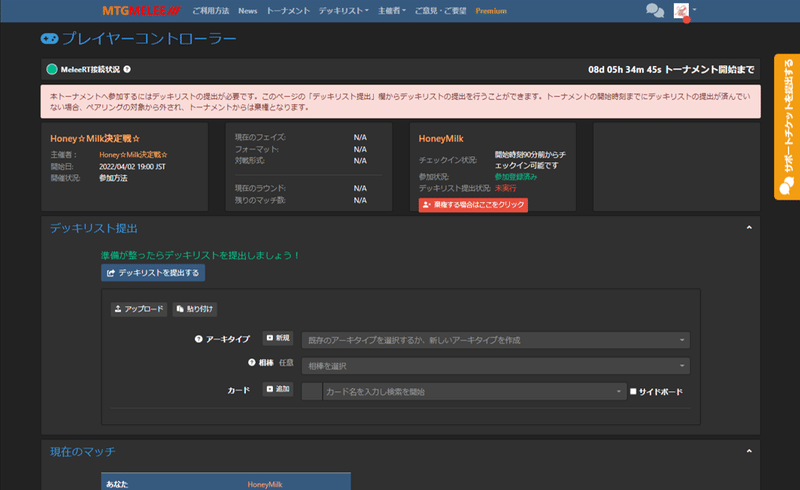Open the アーキタイプ selection dropdown
The width and height of the screenshot is (800, 490).
[496, 340]
